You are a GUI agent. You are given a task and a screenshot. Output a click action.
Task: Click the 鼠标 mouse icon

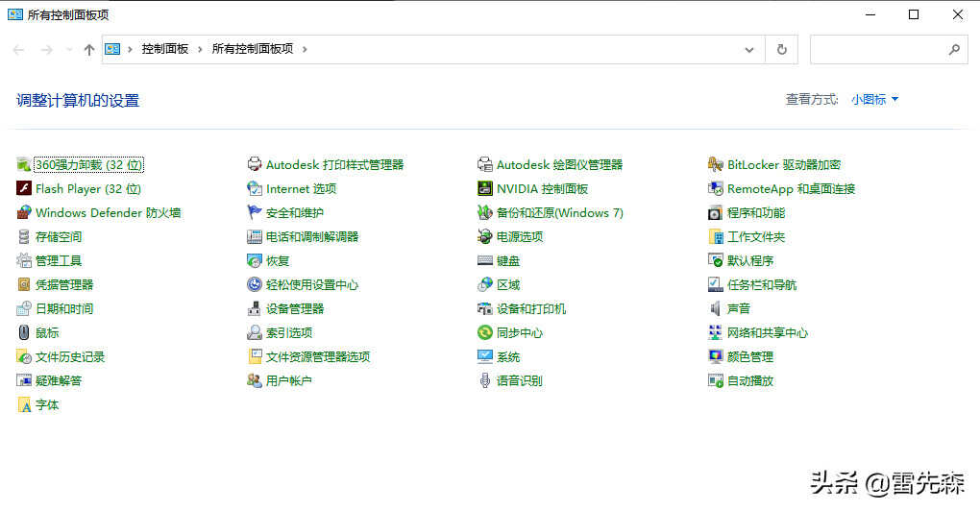click(24, 333)
